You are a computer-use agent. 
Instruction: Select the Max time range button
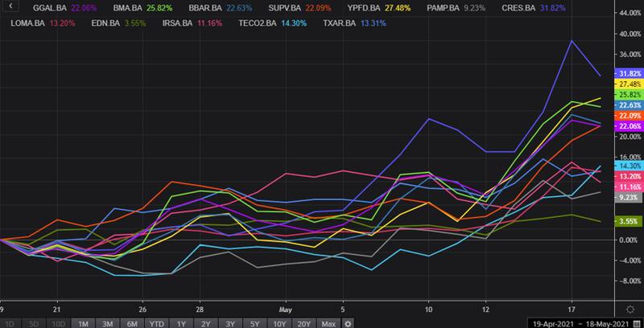[x=327, y=323]
